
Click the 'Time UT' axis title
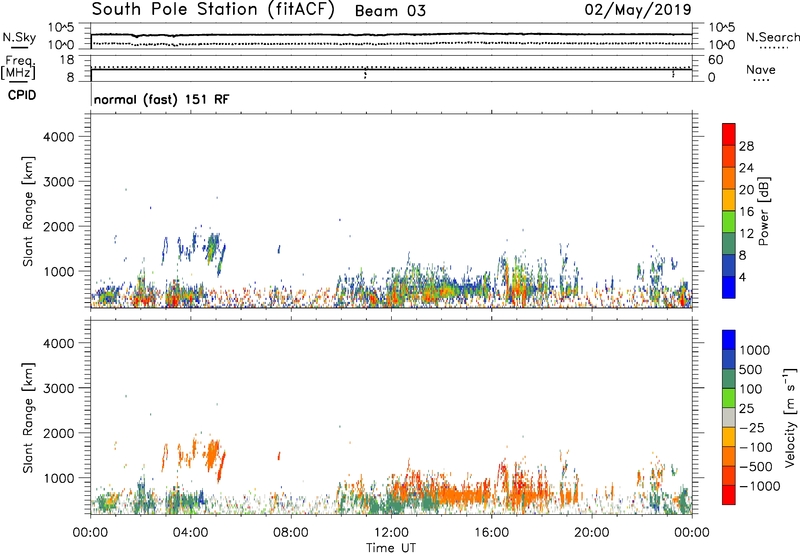(x=391, y=548)
